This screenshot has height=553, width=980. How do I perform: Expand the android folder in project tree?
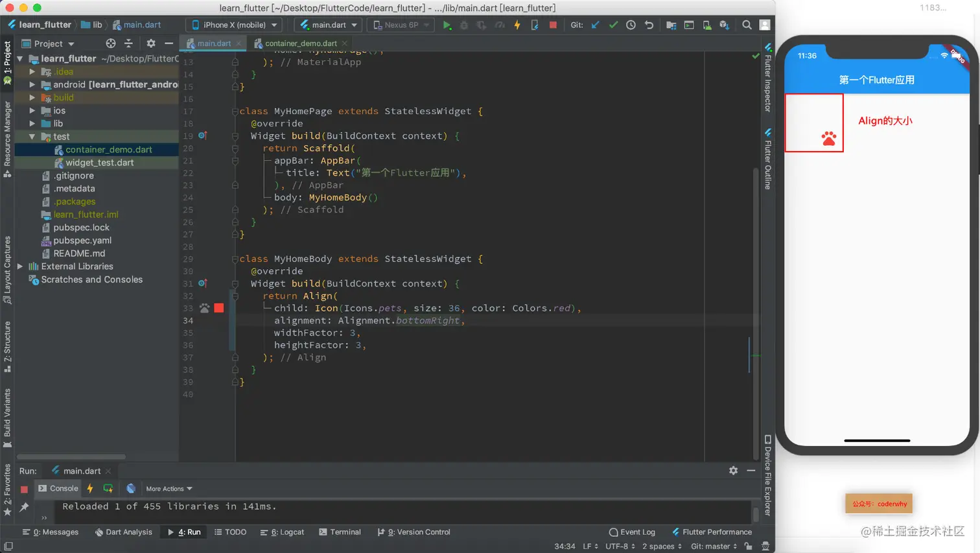click(x=32, y=84)
